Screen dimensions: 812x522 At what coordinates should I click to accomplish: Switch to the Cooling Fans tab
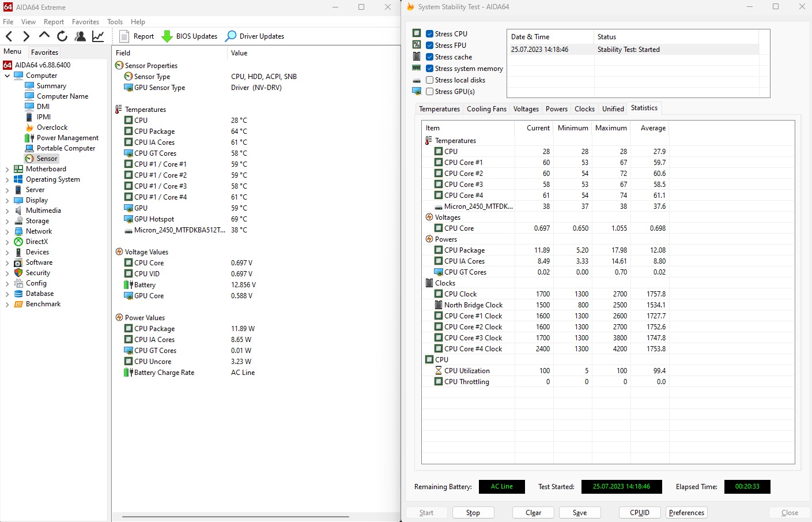click(486, 109)
